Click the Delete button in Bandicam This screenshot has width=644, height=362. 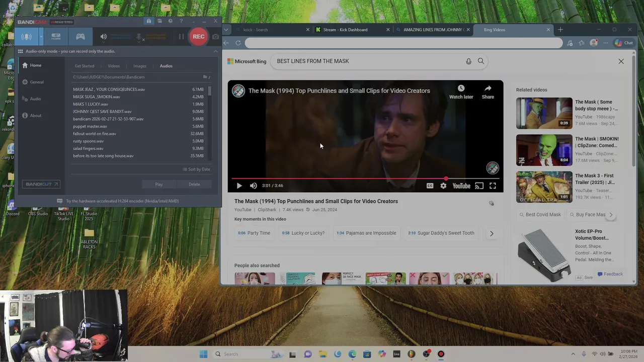[194, 184]
